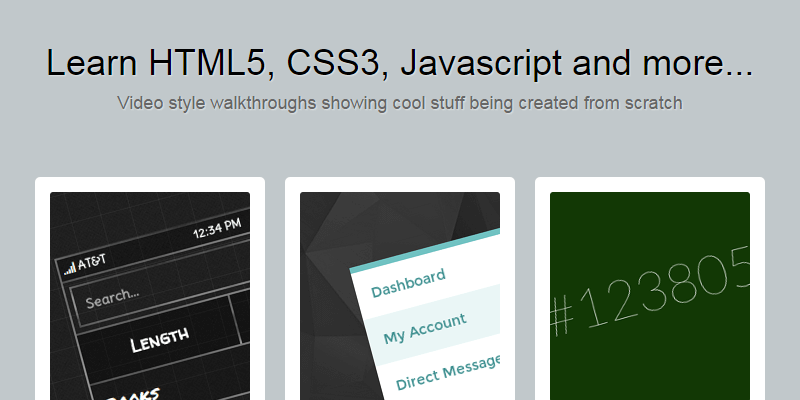Open the Direct Messages menu entry

click(x=446, y=372)
